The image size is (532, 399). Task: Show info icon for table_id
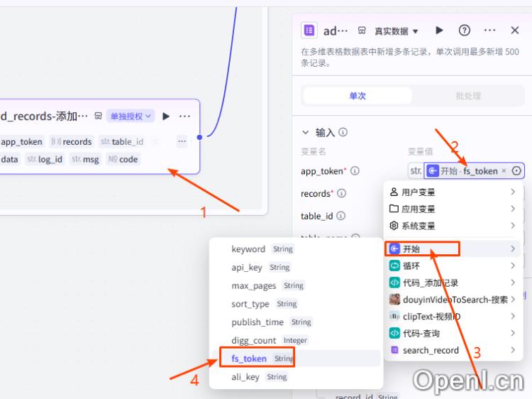pos(340,216)
